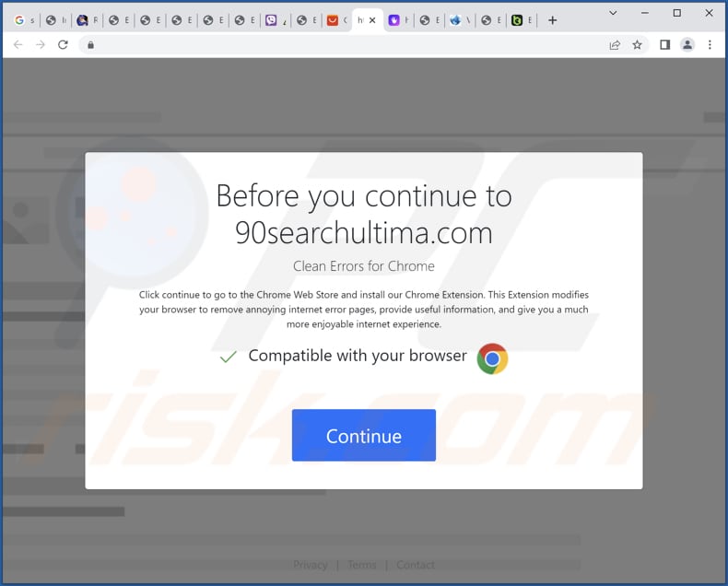This screenshot has width=728, height=586.
Task: Click the Chrome logo in the dialog
Action: coord(492,358)
